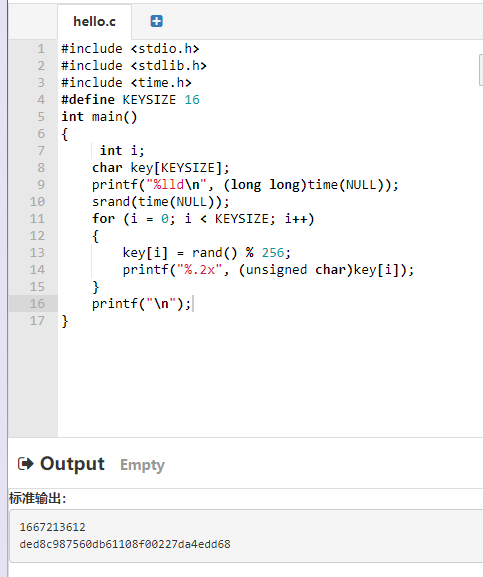Place cursor on the #define KEYSIZE line
Screen dimensions: 483x577
pyautogui.click(x=130, y=100)
